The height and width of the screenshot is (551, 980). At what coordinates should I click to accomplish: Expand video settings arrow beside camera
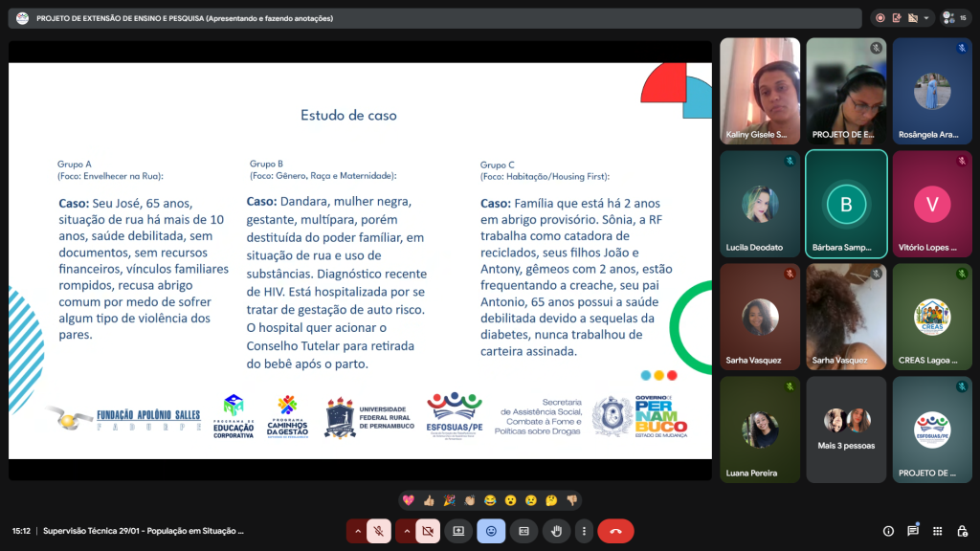[x=407, y=531]
